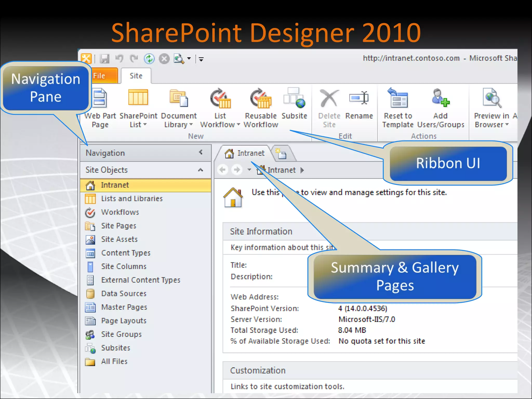Click the Preview magnifier icon in quick toolbar
The width and height of the screenshot is (532, 399).
pyautogui.click(x=179, y=59)
